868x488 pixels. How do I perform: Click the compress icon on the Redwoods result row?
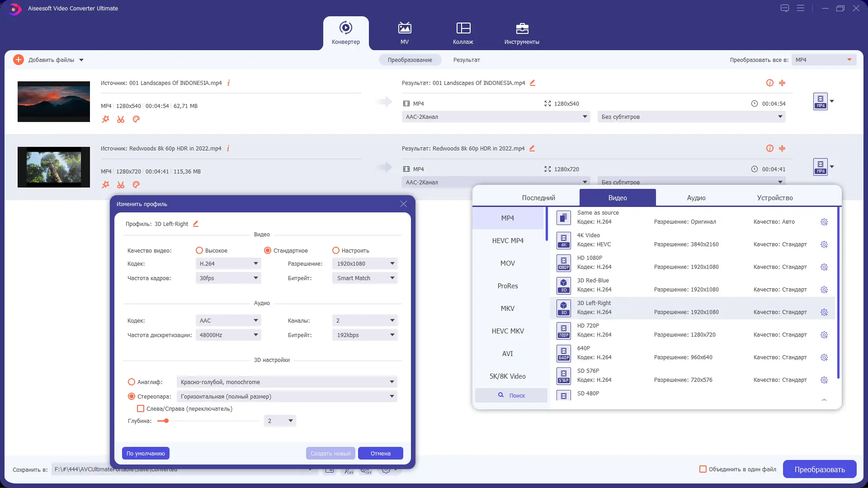[x=782, y=148]
